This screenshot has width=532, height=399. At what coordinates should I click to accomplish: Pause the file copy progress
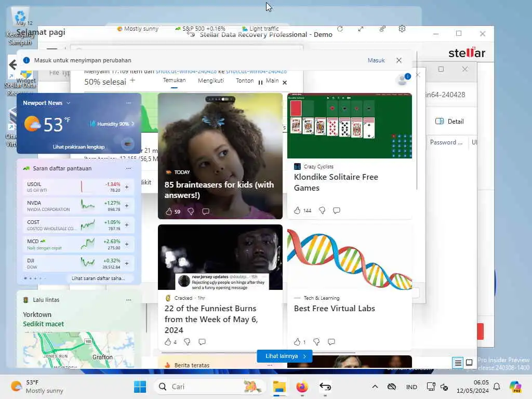260,83
